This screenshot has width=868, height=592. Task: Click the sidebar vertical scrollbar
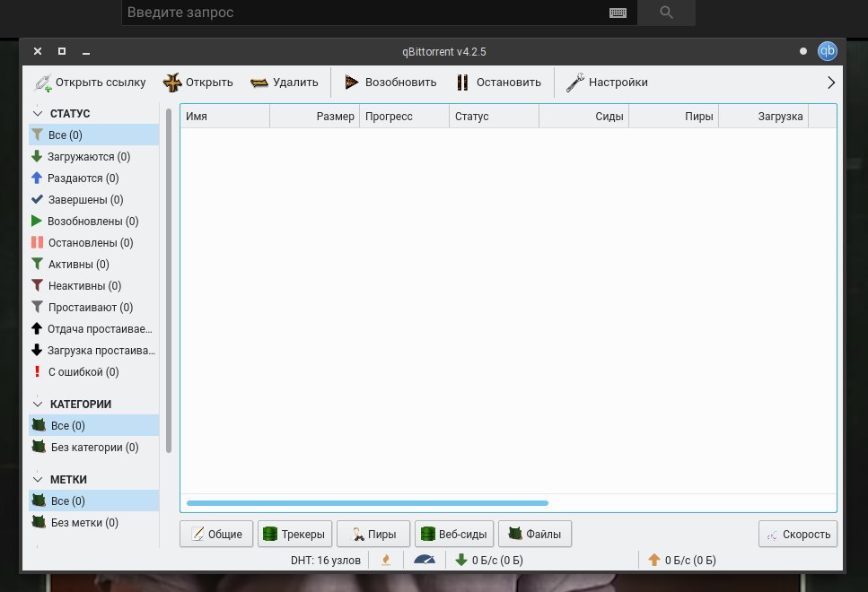pos(168,281)
